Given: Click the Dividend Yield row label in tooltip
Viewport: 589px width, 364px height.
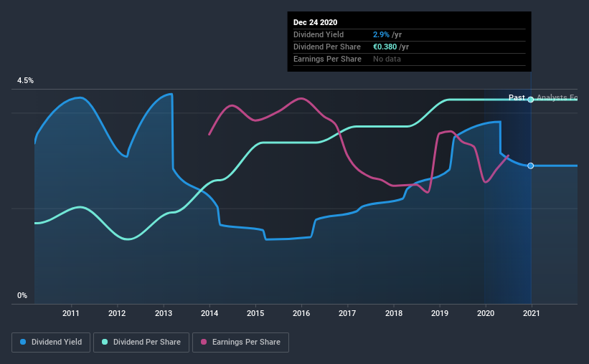Looking at the screenshot, I should 319,34.
